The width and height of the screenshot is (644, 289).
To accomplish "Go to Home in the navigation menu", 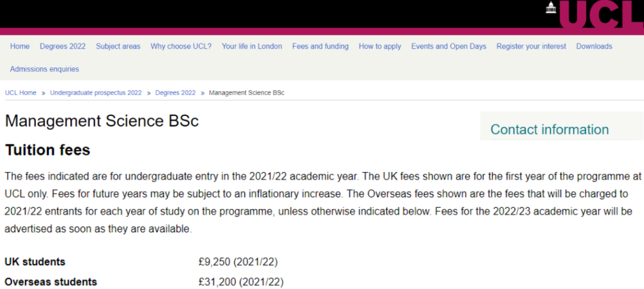I will (20, 47).
